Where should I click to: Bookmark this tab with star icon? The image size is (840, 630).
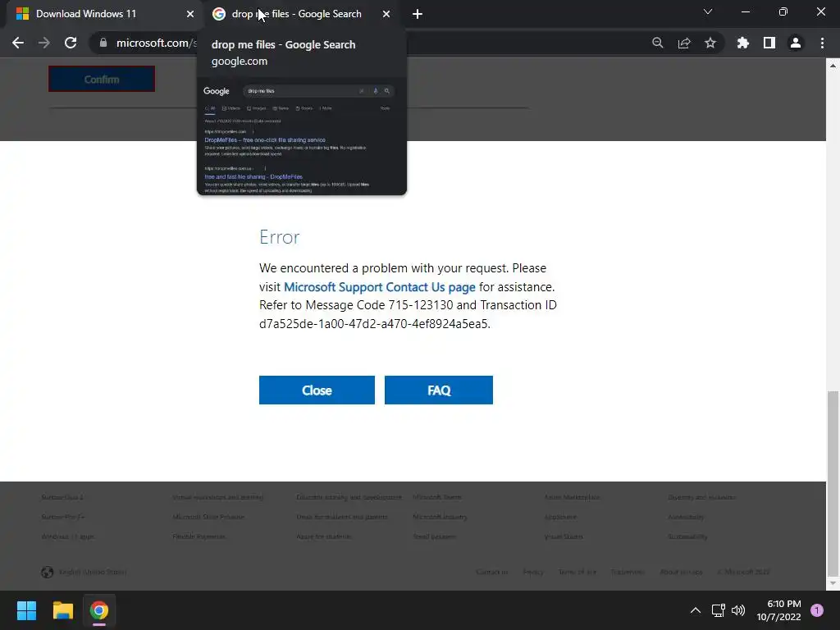click(710, 43)
